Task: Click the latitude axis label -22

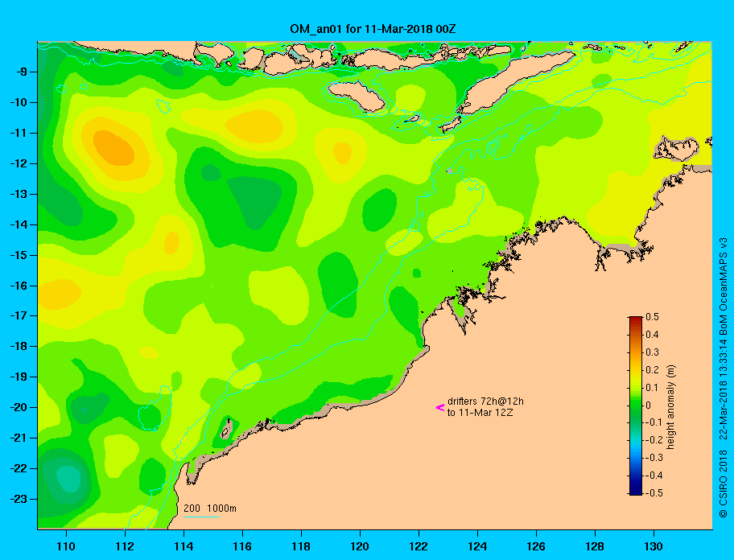Action: tap(19, 469)
